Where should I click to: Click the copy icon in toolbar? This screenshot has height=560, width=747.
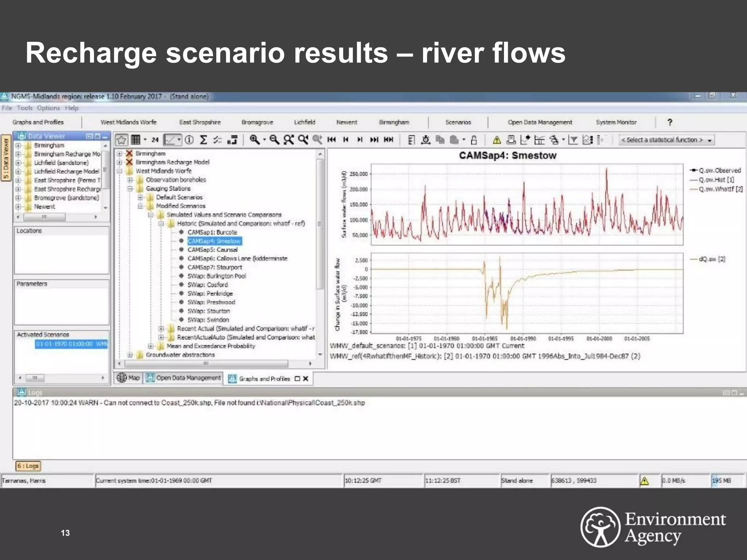tap(440, 140)
